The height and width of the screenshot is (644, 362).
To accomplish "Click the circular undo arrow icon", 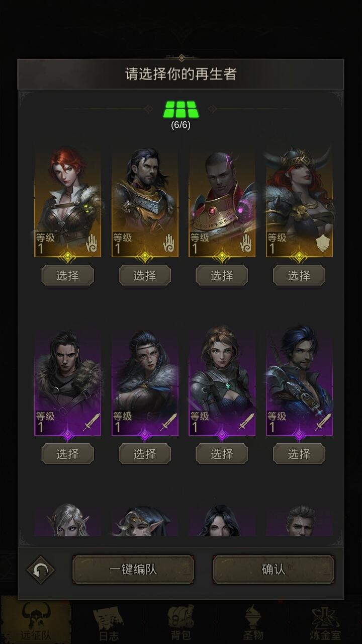I will coord(40,570).
